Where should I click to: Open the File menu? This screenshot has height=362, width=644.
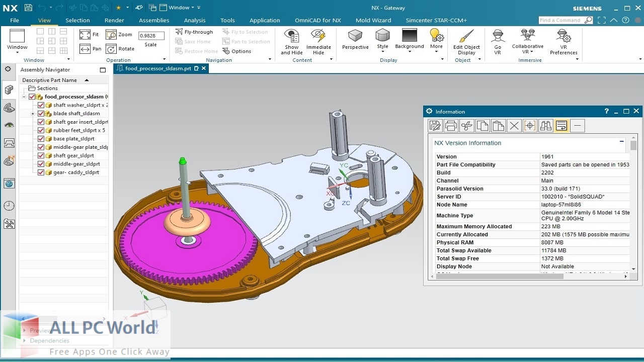tap(15, 21)
